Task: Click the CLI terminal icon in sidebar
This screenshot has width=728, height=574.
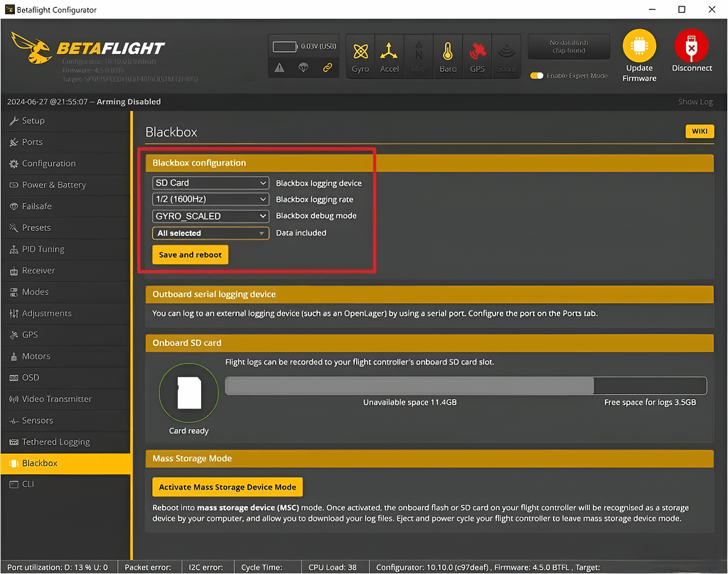Action: (14, 484)
